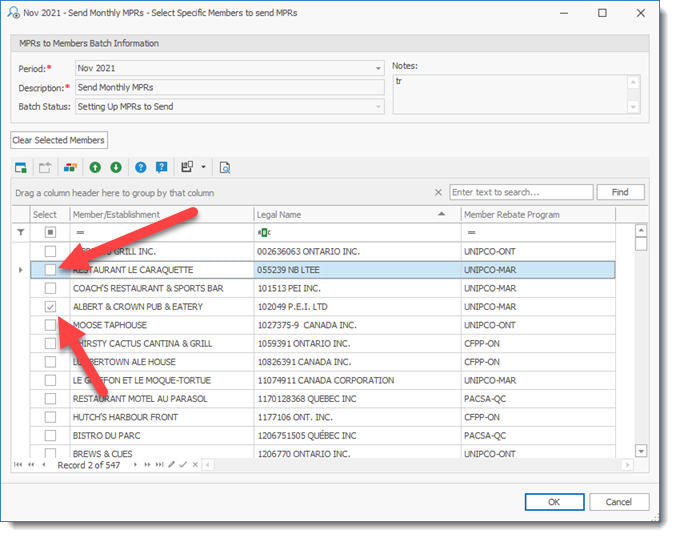Go to last record in navigator
This screenshot has width=675, height=537.
point(159,465)
